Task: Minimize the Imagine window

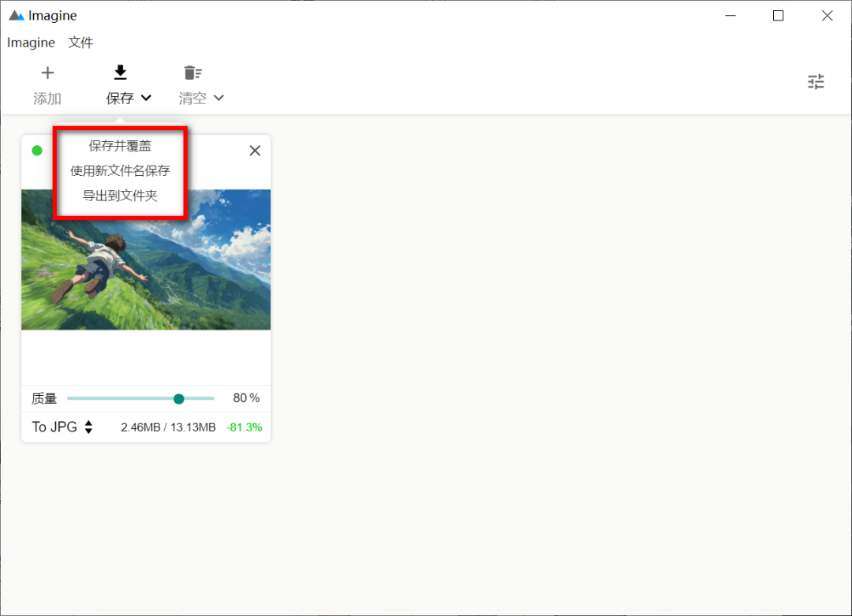Action: 731,16
